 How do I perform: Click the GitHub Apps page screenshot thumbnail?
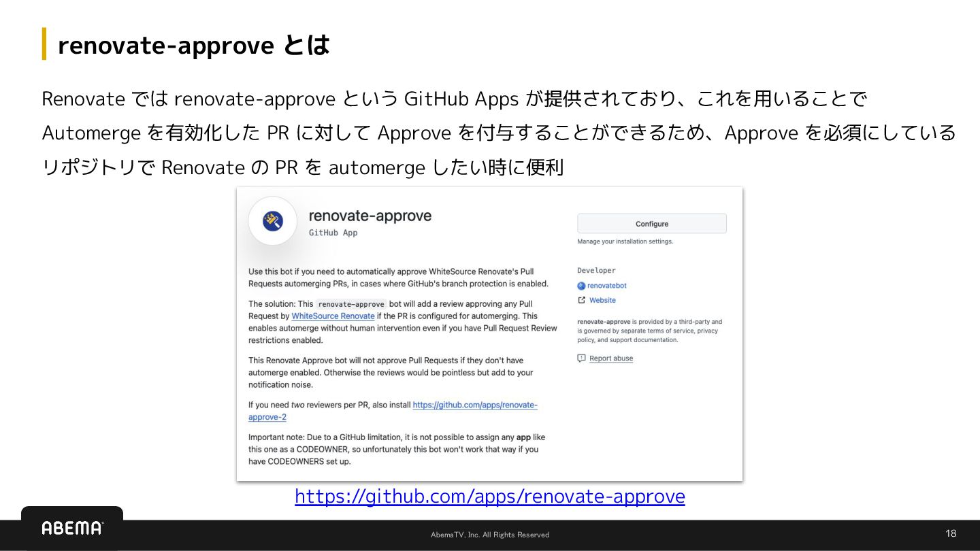click(489, 334)
